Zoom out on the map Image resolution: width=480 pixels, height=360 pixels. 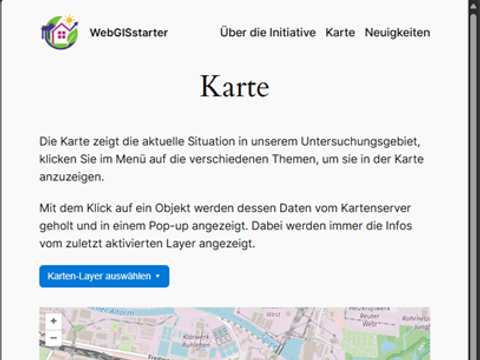tap(53, 338)
